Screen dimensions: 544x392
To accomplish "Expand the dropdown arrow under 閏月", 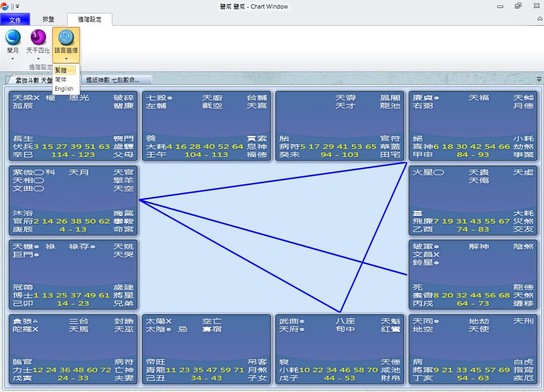I will point(13,59).
